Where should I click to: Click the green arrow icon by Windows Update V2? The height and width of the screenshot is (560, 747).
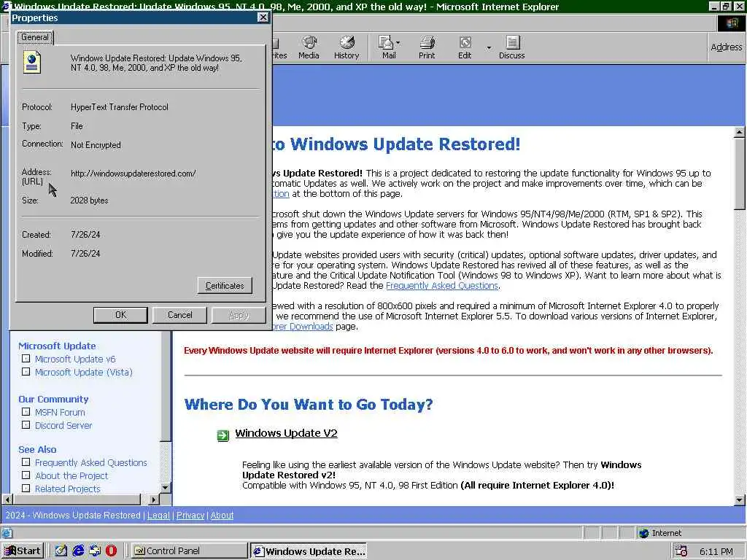click(x=223, y=435)
